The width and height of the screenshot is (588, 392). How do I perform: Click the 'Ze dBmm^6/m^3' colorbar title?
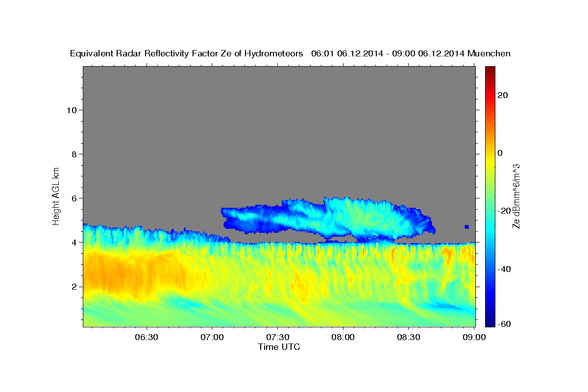516,196
